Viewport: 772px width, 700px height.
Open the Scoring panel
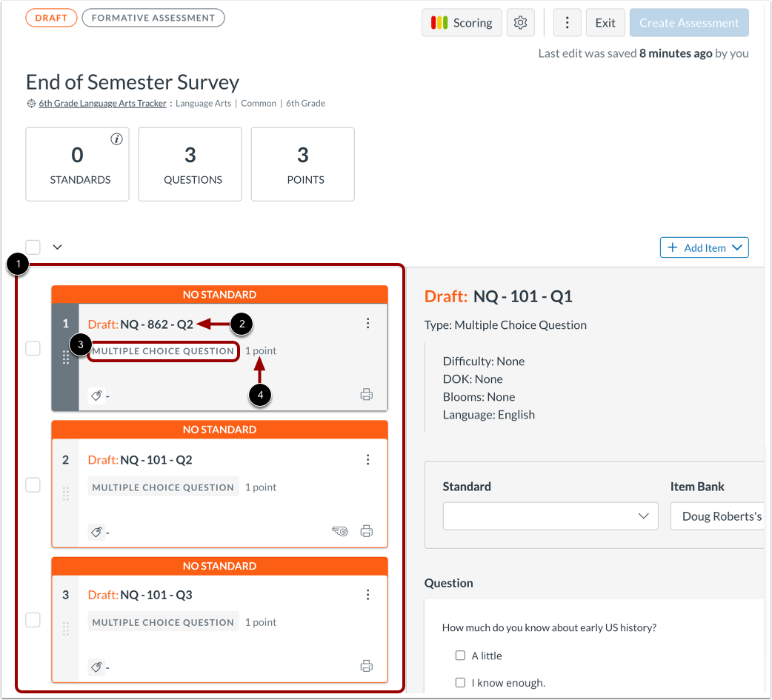tap(462, 22)
